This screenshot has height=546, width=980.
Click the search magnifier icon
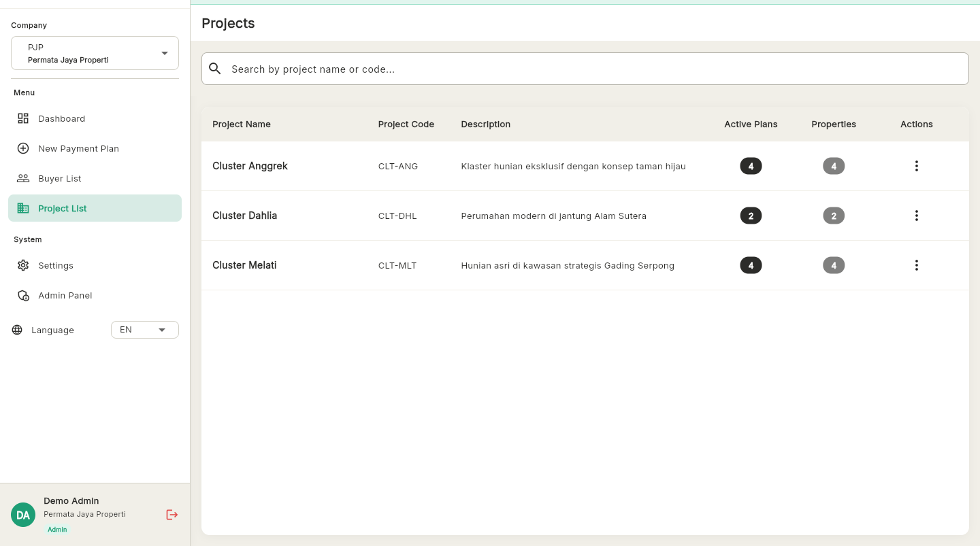215,69
